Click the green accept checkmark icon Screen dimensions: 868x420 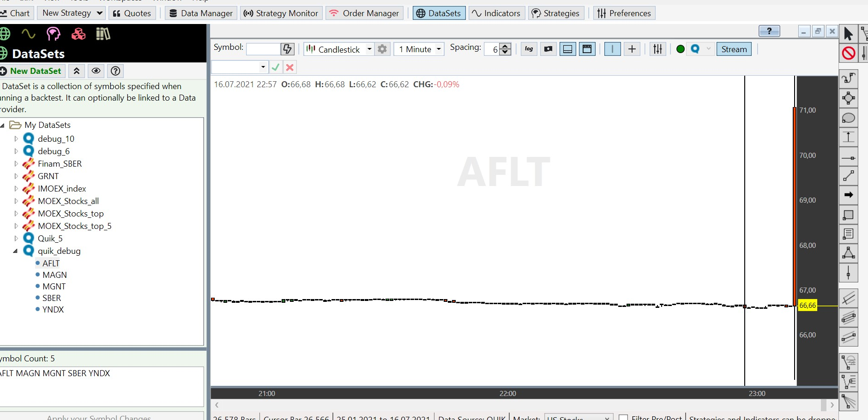pyautogui.click(x=276, y=67)
